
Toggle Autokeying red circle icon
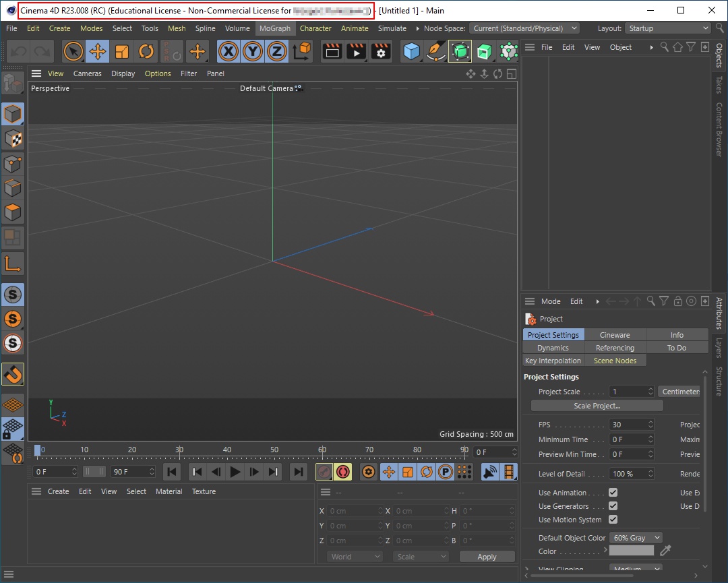pos(343,472)
